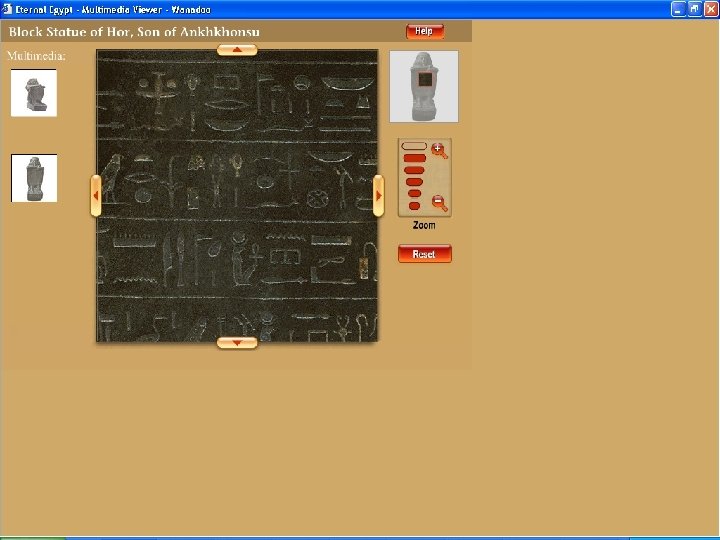This screenshot has height=540, width=720.
Task: Select the empty outlined top zoom level bar
Action: pyautogui.click(x=414, y=146)
